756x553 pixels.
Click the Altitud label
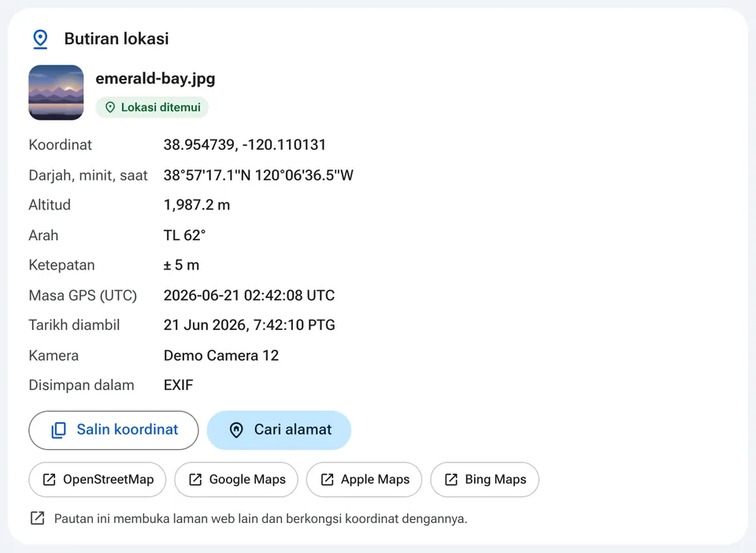click(x=50, y=205)
